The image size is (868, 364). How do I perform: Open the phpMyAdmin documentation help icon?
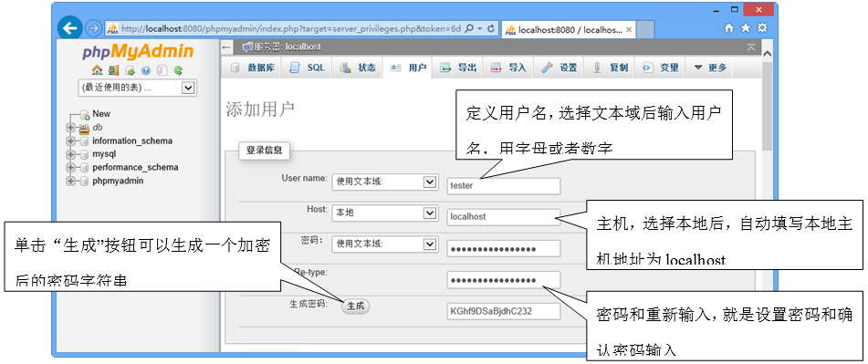tap(146, 70)
